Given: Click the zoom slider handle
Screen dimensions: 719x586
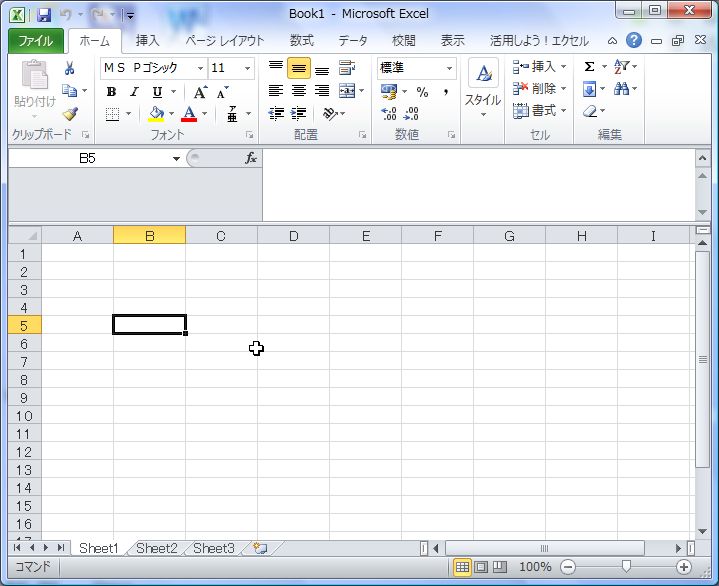Looking at the screenshot, I should [626, 567].
